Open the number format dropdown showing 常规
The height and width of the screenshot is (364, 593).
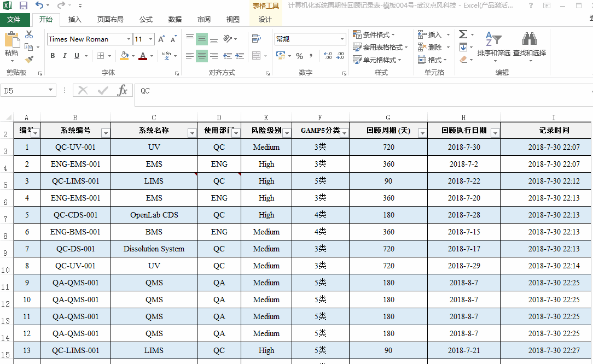click(x=342, y=39)
